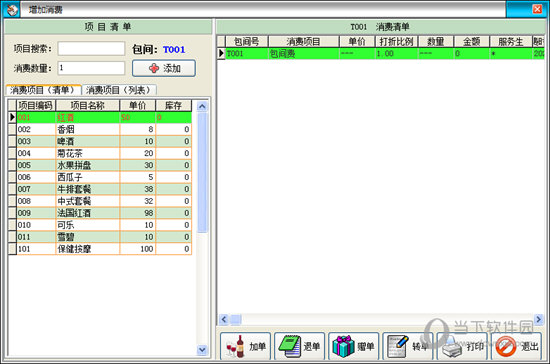Click the 包间号 column header

click(247, 42)
